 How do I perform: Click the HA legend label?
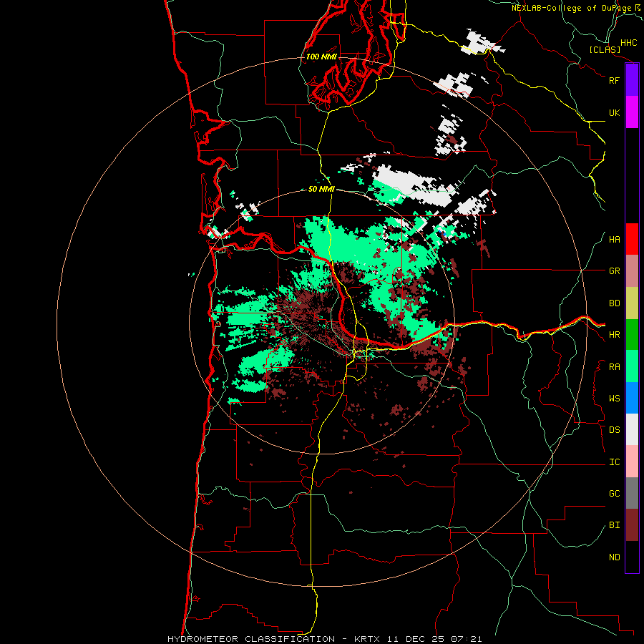[x=614, y=240]
